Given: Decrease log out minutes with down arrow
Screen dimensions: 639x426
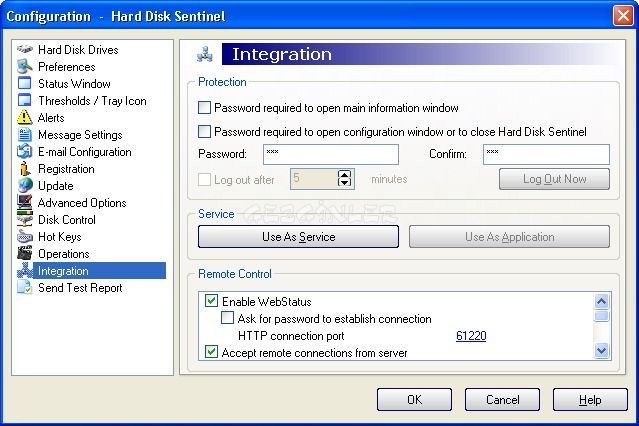Looking at the screenshot, I should (x=344, y=183).
